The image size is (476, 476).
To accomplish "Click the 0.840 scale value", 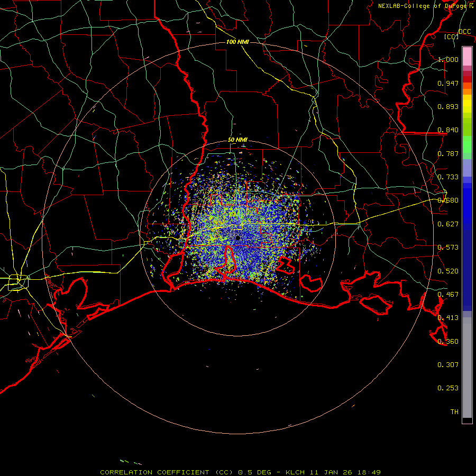I will 448,130.
